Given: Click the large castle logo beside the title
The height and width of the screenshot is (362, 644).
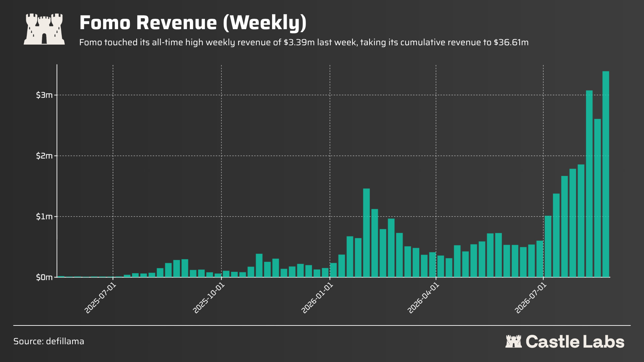Looking at the screenshot, I should 44,29.
